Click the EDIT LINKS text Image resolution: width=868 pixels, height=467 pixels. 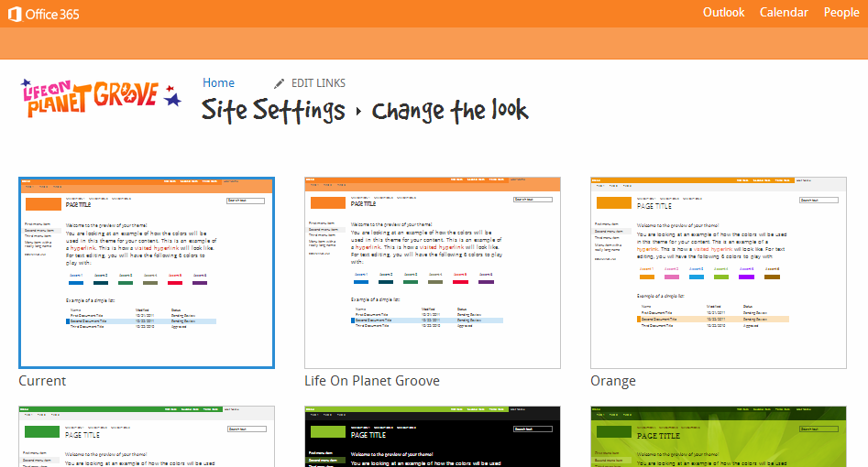pyautogui.click(x=318, y=83)
